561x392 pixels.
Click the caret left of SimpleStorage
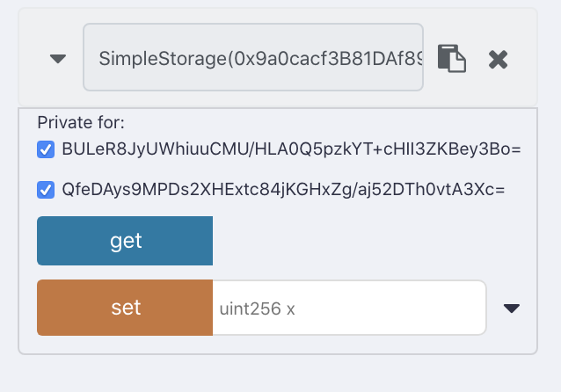pos(58,59)
